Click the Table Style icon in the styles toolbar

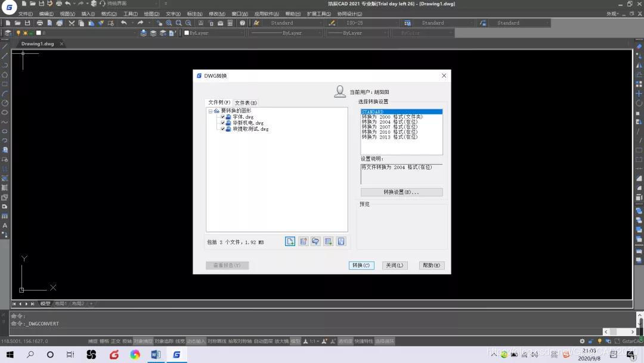coord(407,23)
